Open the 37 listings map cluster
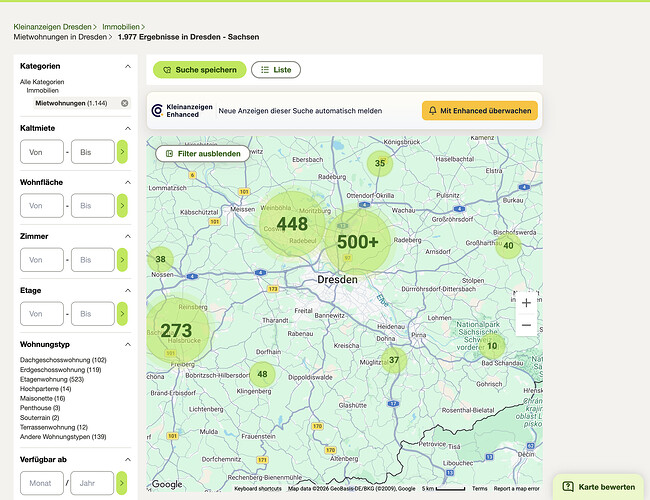The image size is (650, 500). [x=394, y=360]
